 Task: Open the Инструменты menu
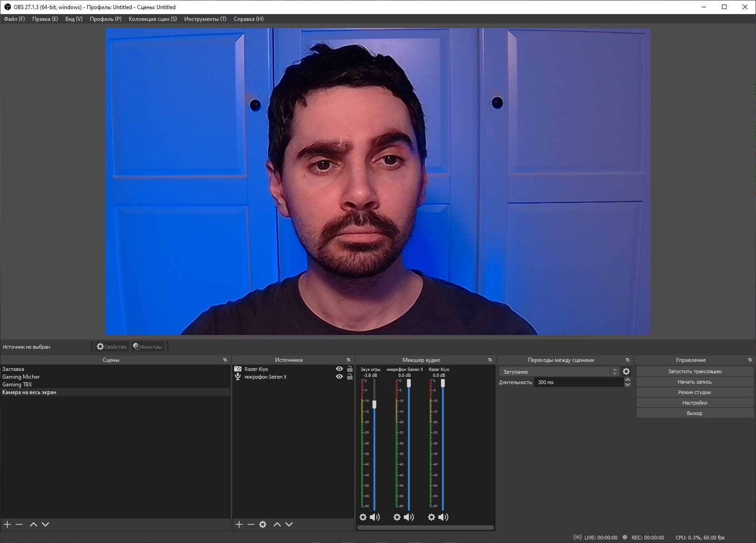(205, 19)
